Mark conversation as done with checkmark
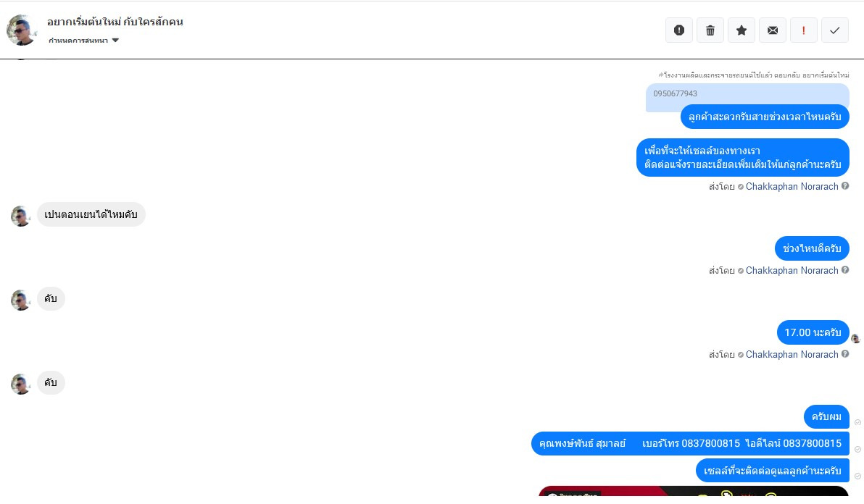The width and height of the screenshot is (864, 504). click(x=835, y=30)
